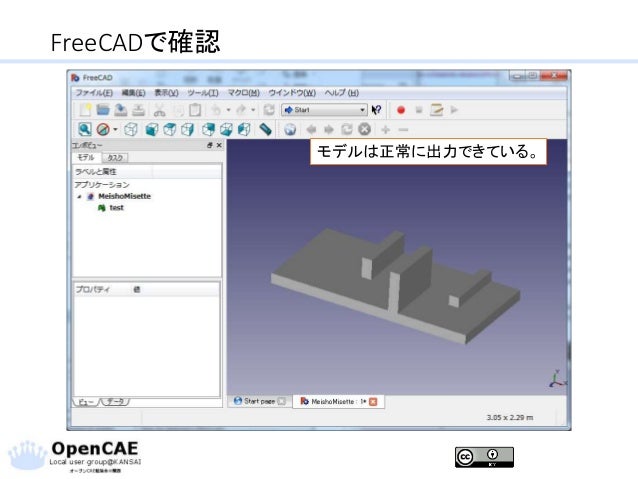The image size is (638, 479).
Task: Select the test object in the tree
Action: [116, 208]
